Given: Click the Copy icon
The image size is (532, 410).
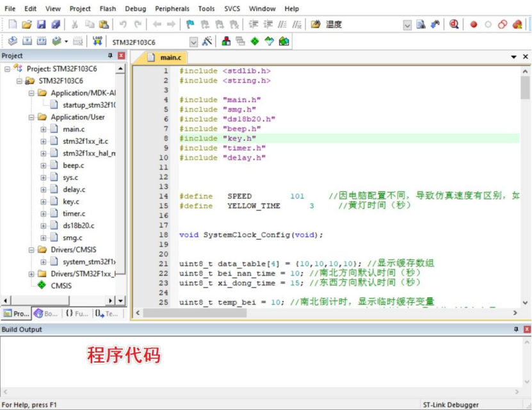Looking at the screenshot, I should 90,24.
